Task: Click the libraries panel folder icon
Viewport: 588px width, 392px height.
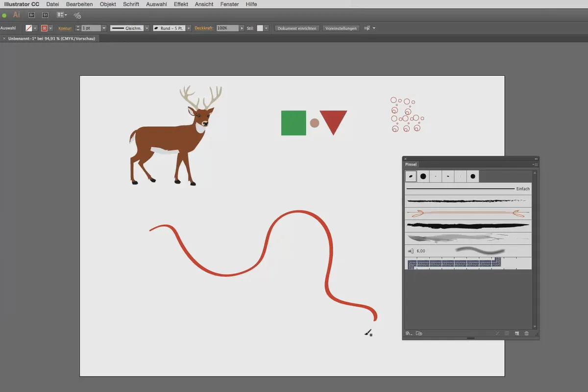Action: [419, 333]
